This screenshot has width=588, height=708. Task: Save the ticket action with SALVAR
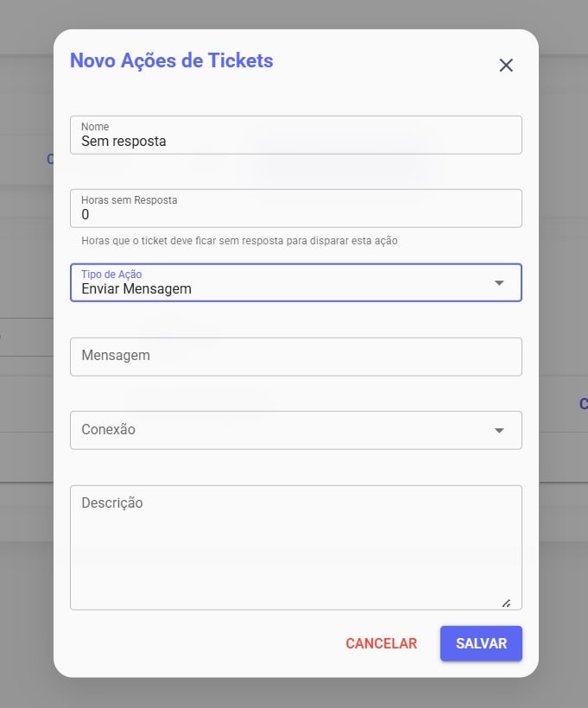(481, 643)
